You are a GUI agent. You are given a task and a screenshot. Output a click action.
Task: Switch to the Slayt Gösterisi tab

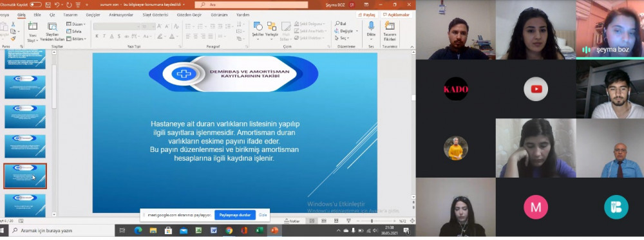click(x=155, y=15)
